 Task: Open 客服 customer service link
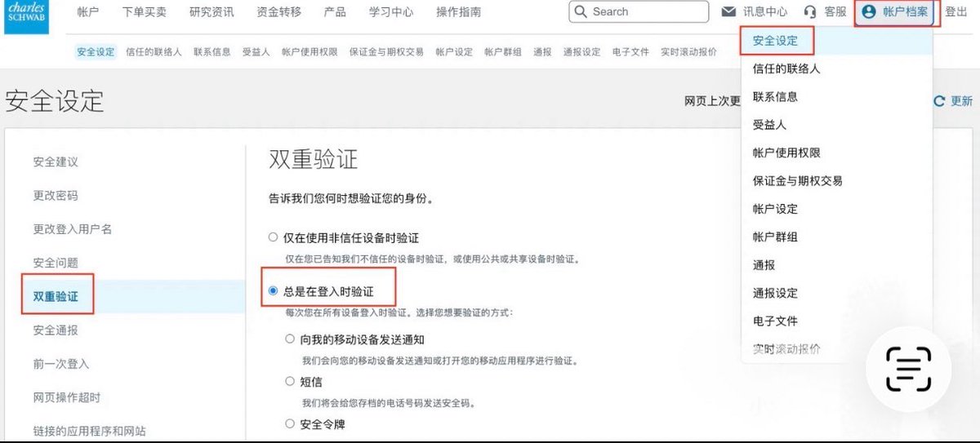click(835, 12)
